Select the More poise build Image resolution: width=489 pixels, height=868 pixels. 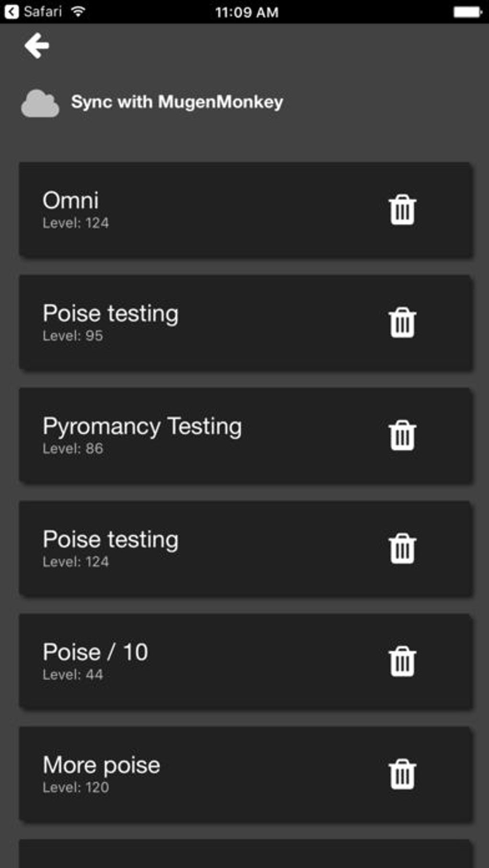coord(192,774)
